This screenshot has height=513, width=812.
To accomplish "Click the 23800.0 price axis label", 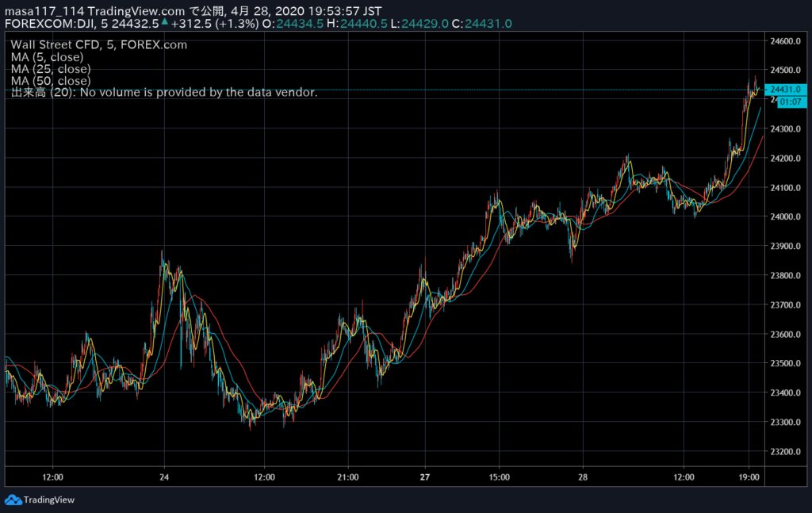I will click(x=785, y=276).
